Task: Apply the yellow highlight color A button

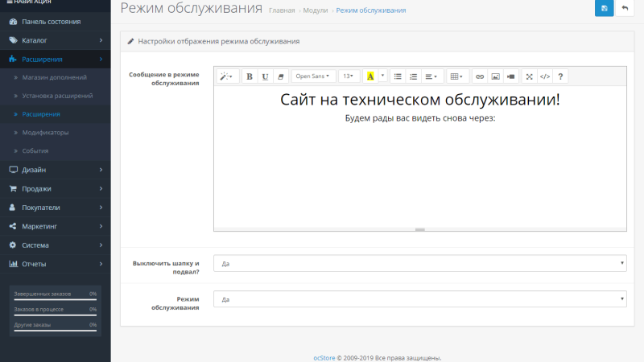Action: tap(370, 76)
